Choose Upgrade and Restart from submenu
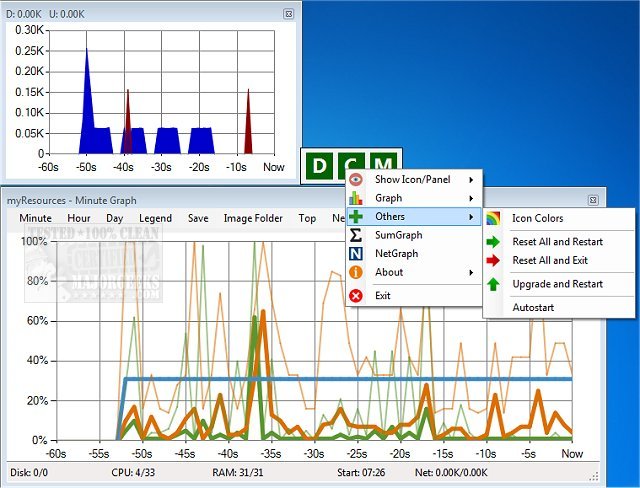 557,284
